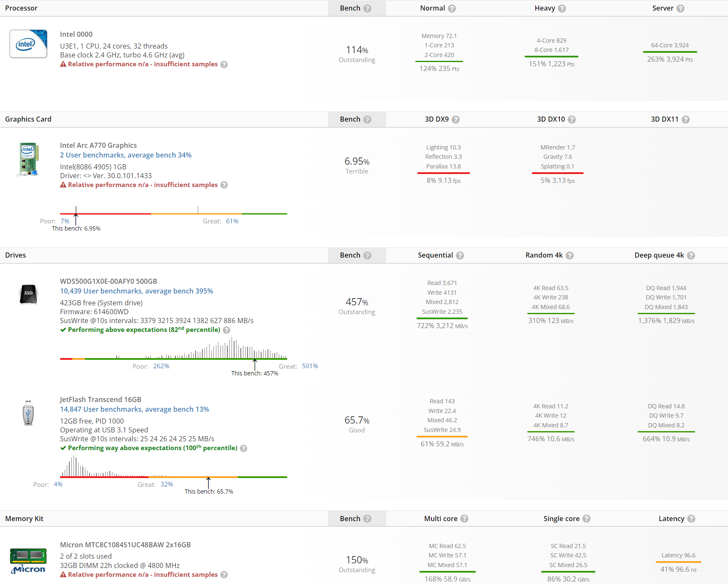Click the Graphics Card Bench column header
The height and width of the screenshot is (584, 728).
coord(350,120)
